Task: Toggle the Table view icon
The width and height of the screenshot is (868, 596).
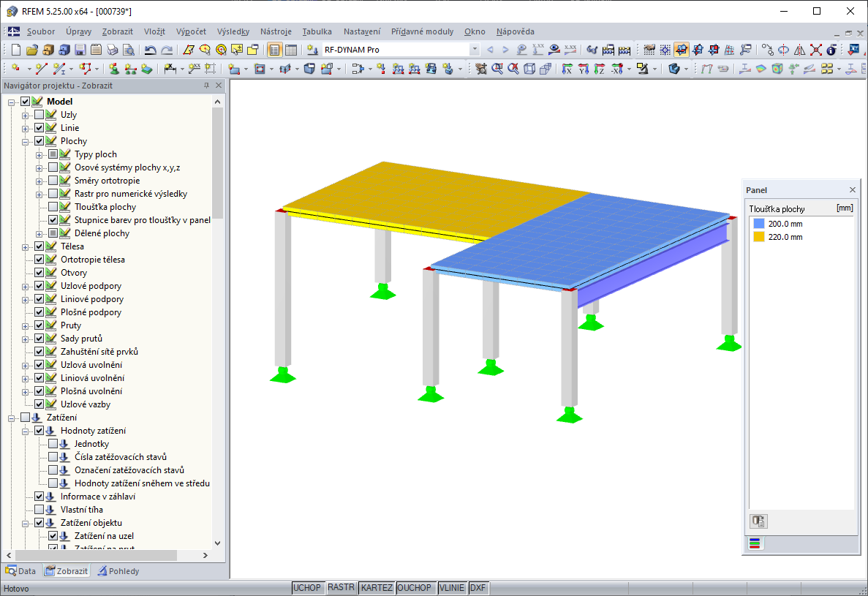Action: coord(290,50)
